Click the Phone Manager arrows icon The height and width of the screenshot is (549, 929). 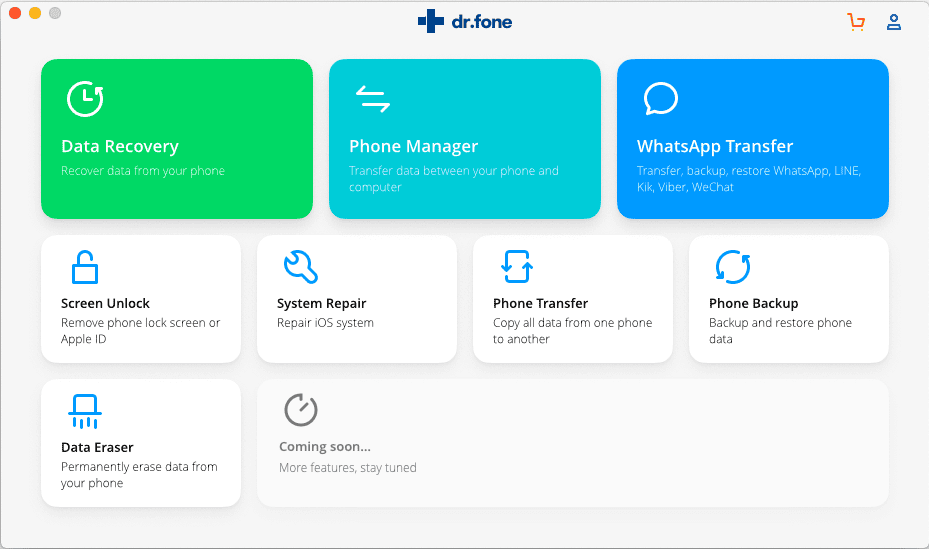[373, 99]
